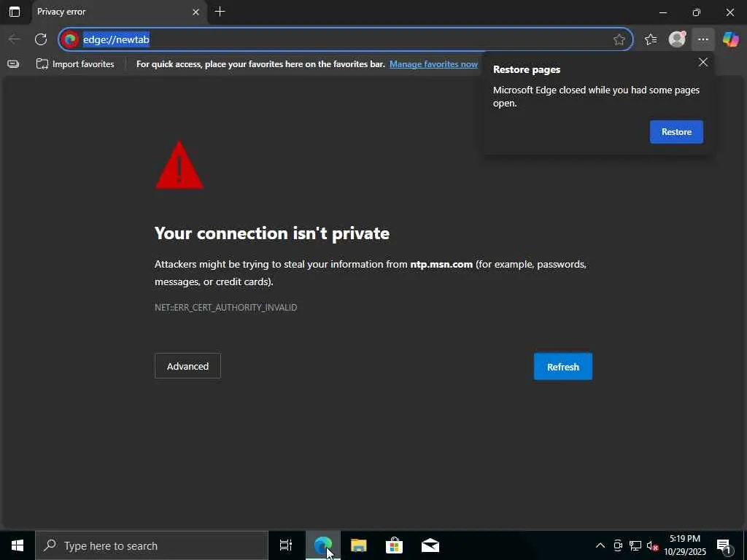The width and height of the screenshot is (747, 560).
Task: Click the Edge taskbar icon
Action: coord(322,545)
